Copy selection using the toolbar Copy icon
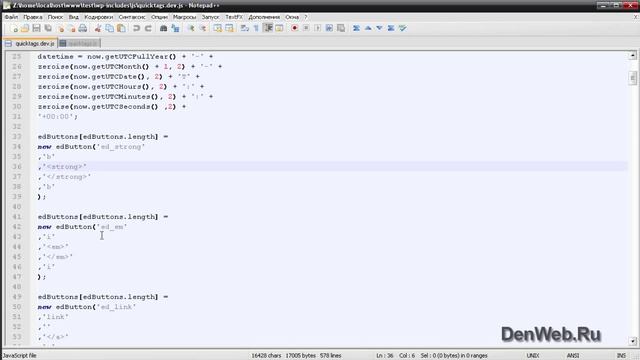Image resolution: width=640 pixels, height=360 pixels. [109, 28]
